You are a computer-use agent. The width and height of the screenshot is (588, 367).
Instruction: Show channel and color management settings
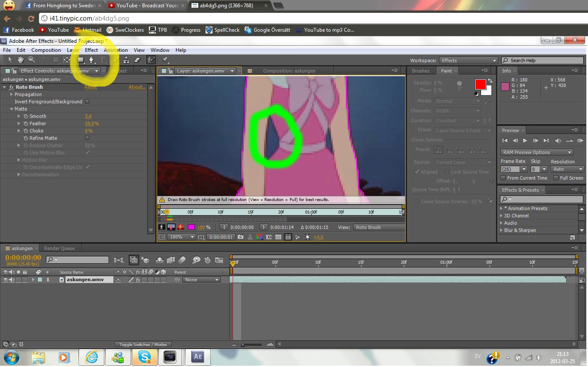(259, 237)
